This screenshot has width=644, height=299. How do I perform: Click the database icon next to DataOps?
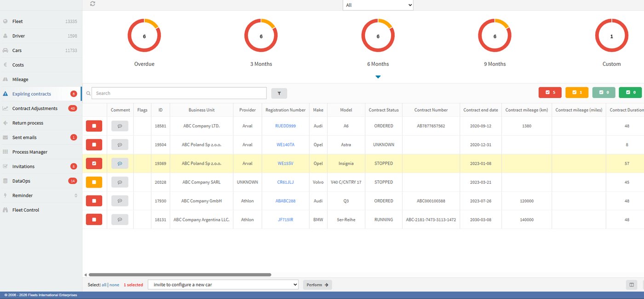point(5,181)
